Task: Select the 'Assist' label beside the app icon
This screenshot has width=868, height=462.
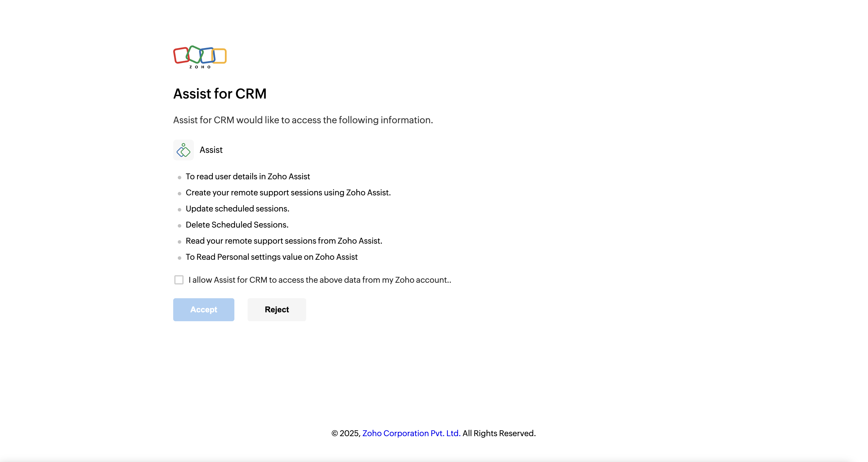Action: (x=211, y=150)
